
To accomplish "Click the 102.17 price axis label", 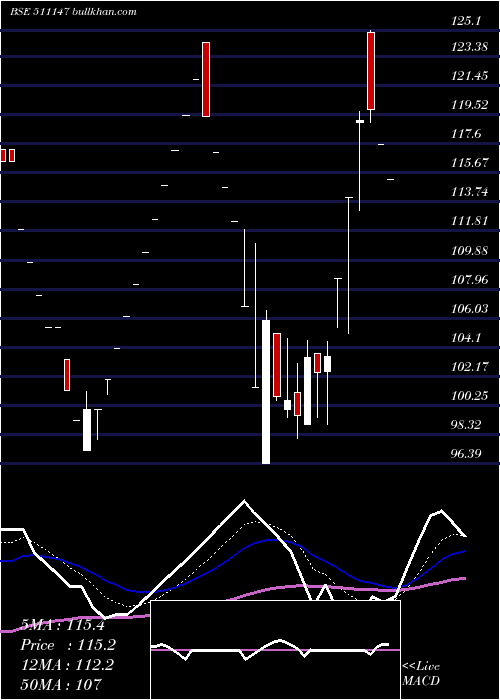I will pyautogui.click(x=469, y=367).
